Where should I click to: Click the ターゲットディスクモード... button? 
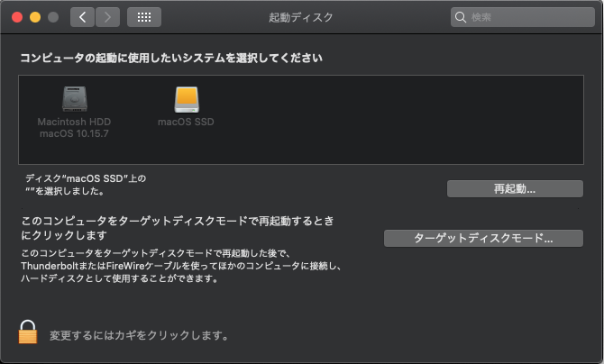[483, 238]
